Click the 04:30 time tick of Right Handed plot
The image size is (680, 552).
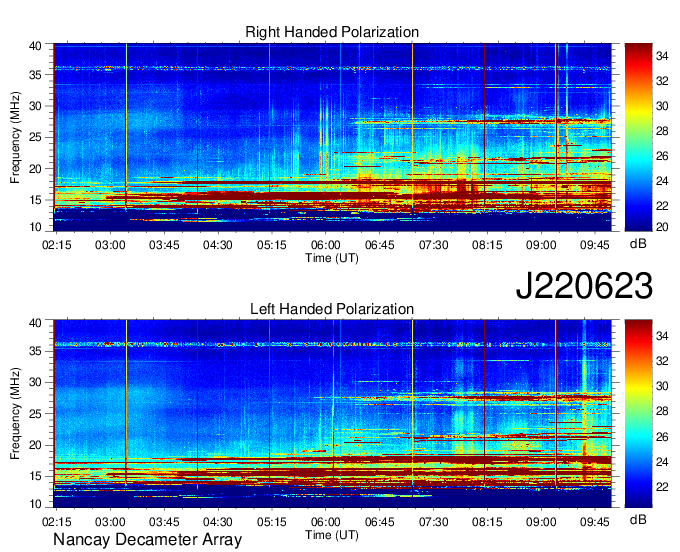pyautogui.click(x=218, y=245)
